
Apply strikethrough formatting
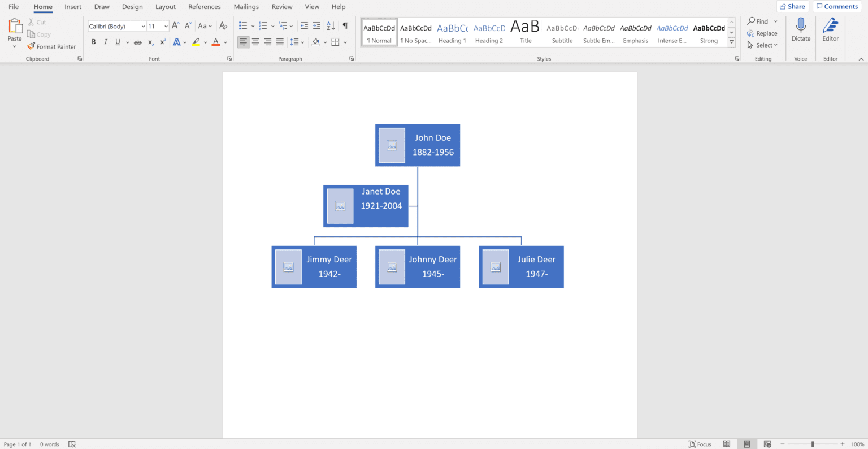pos(137,42)
